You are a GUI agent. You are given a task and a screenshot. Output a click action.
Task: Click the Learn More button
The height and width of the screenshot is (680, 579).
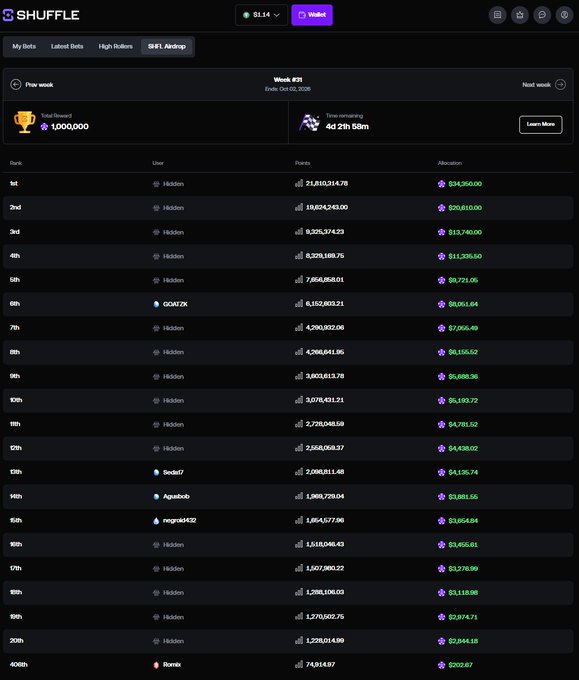point(540,124)
